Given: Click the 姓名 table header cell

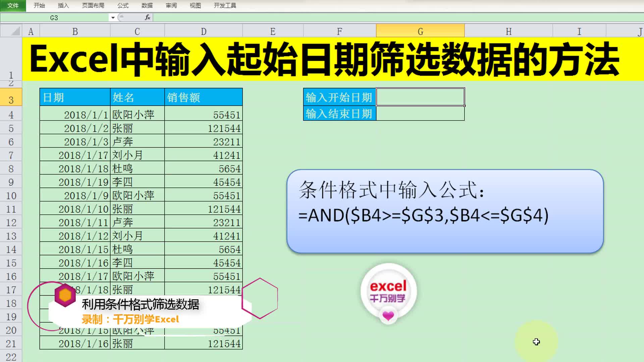Looking at the screenshot, I should click(137, 97).
